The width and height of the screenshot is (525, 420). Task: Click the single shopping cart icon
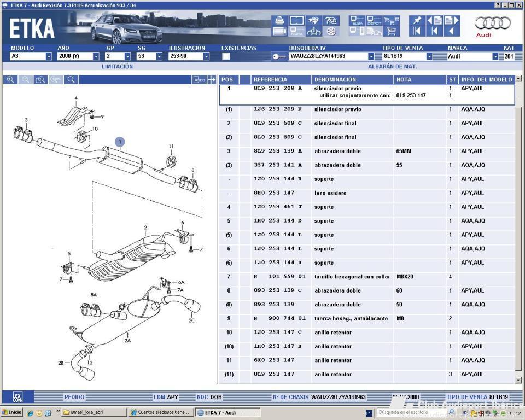(x=391, y=32)
